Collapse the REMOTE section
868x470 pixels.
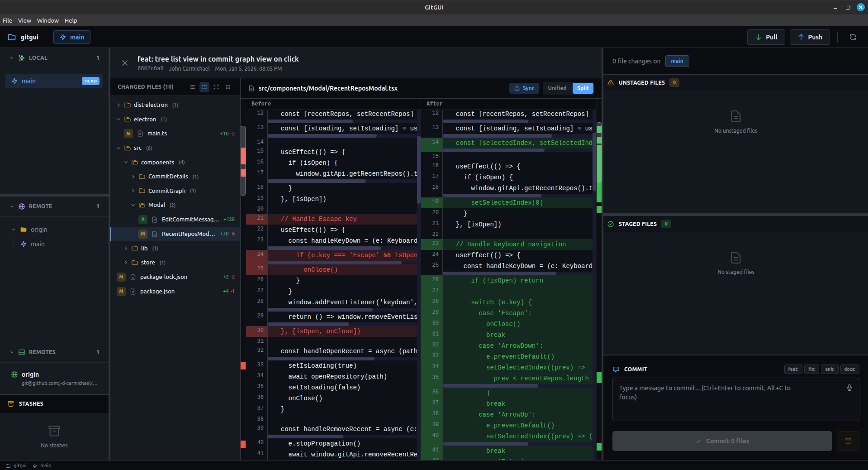11,206
